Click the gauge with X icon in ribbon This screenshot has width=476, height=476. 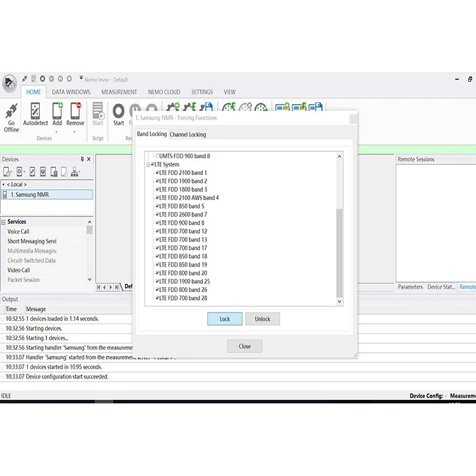245,107
